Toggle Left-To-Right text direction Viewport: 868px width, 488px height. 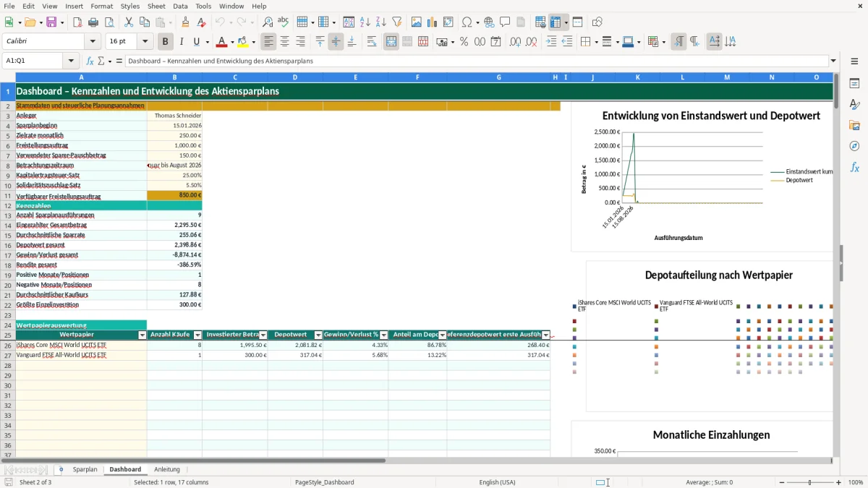tap(678, 42)
